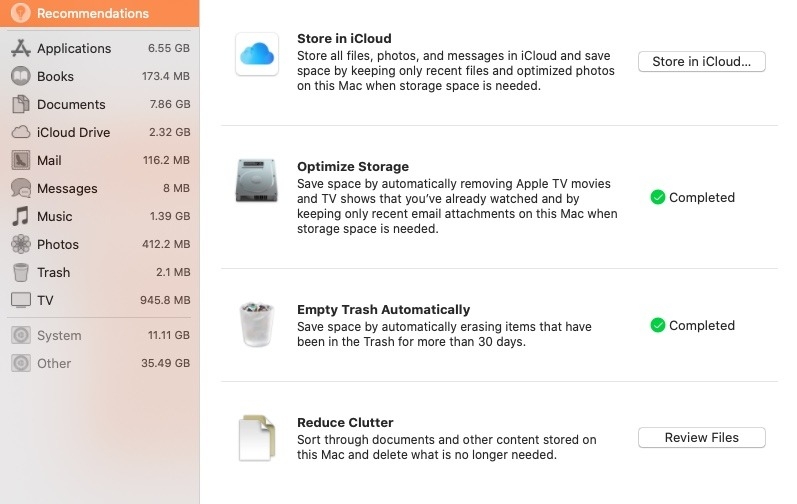Select the Other storage entry

coord(100,363)
